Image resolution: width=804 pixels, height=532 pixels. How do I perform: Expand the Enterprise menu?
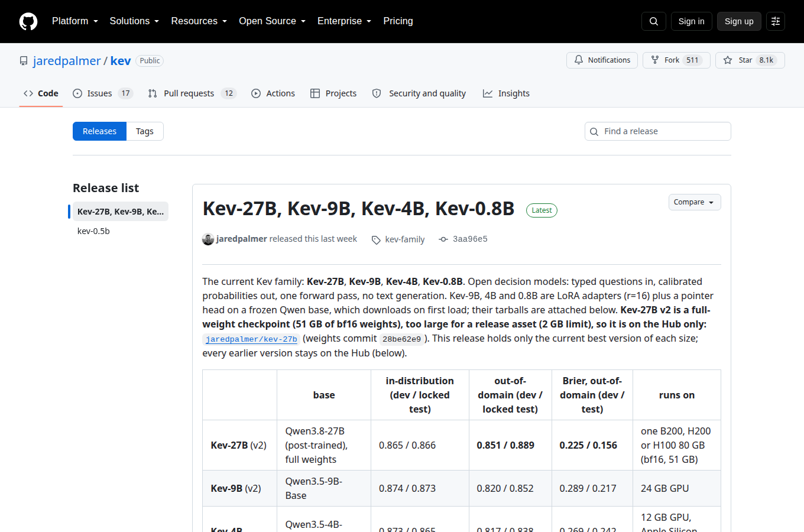(345, 21)
